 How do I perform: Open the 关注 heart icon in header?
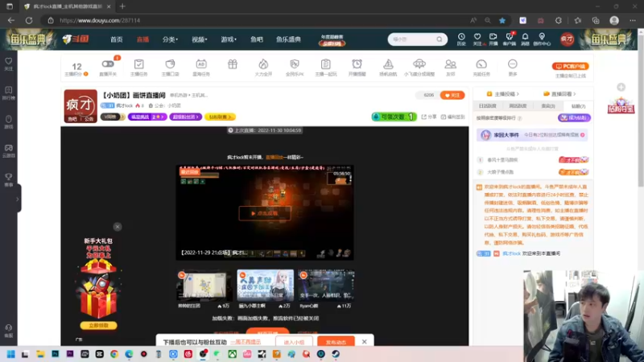click(x=477, y=37)
